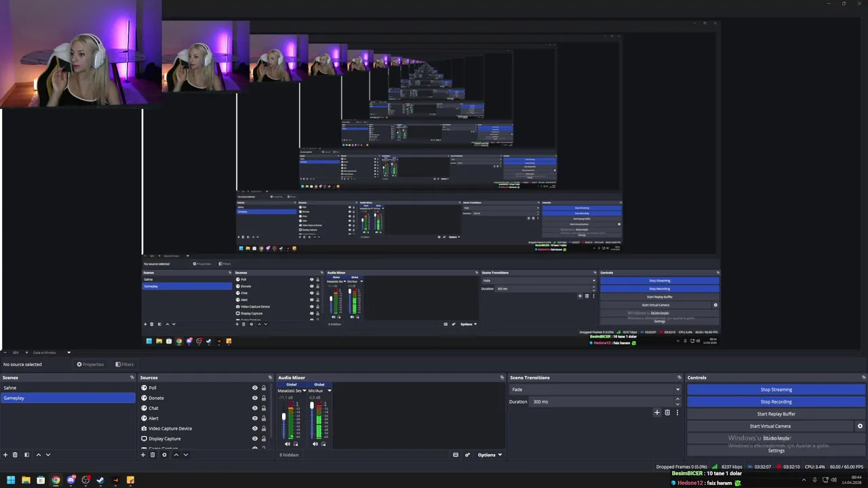Screen dimensions: 868x488
Task: Open Google Chrome from the taskbar
Action: click(x=56, y=480)
